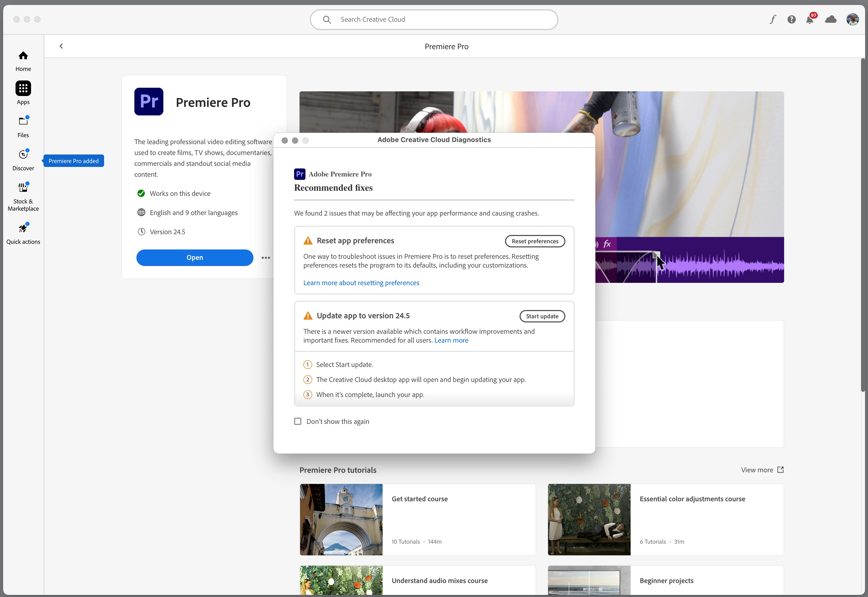
Task: Open Learn more about resetting preferences link
Action: coord(361,283)
